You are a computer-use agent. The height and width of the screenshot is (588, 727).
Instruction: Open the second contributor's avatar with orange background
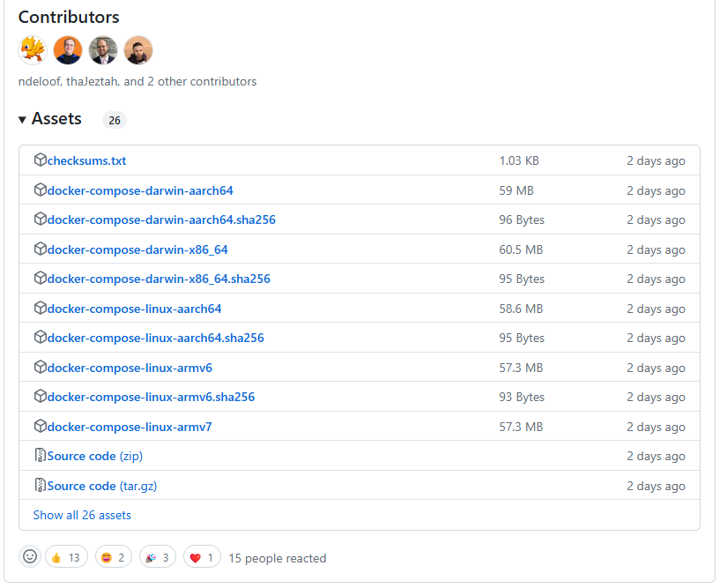pyautogui.click(x=68, y=50)
